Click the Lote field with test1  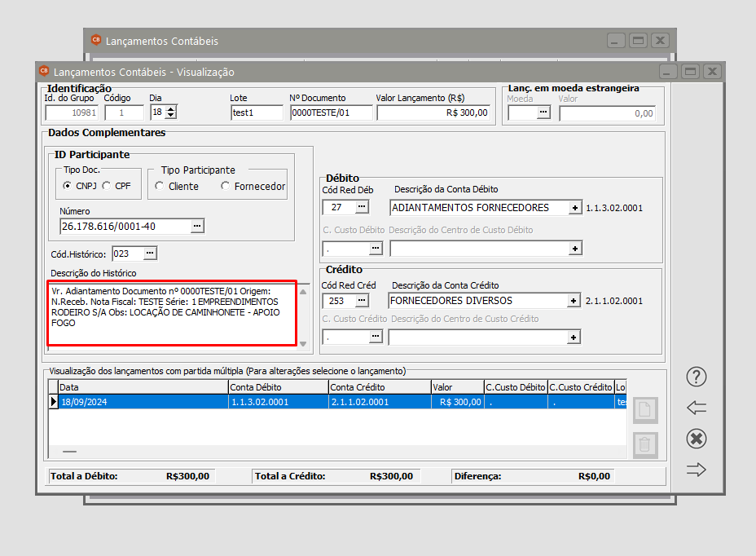(x=257, y=113)
